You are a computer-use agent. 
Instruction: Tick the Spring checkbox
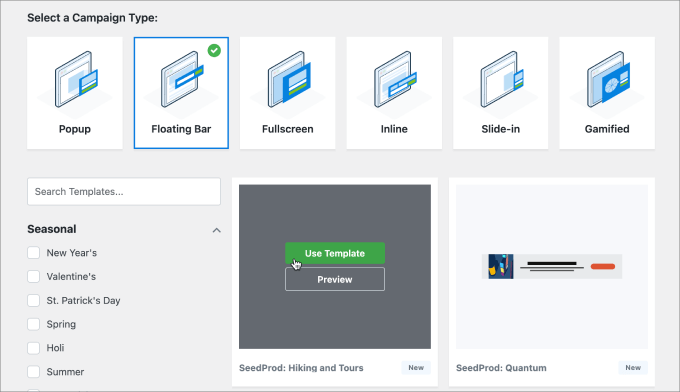pyautogui.click(x=33, y=324)
